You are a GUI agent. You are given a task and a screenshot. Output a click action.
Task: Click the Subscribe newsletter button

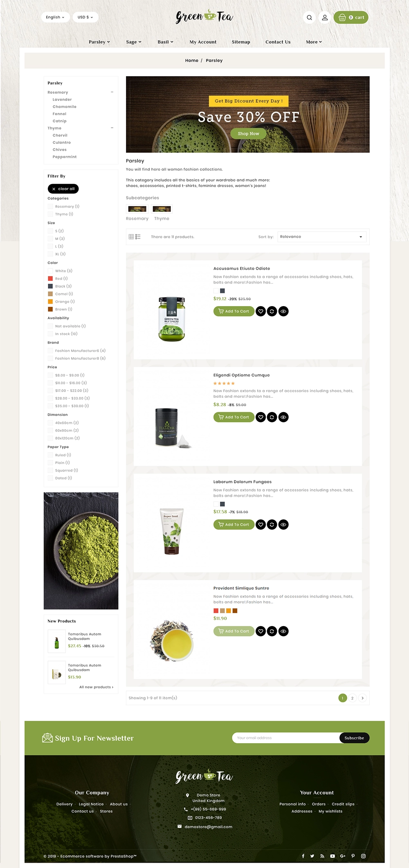pyautogui.click(x=354, y=738)
